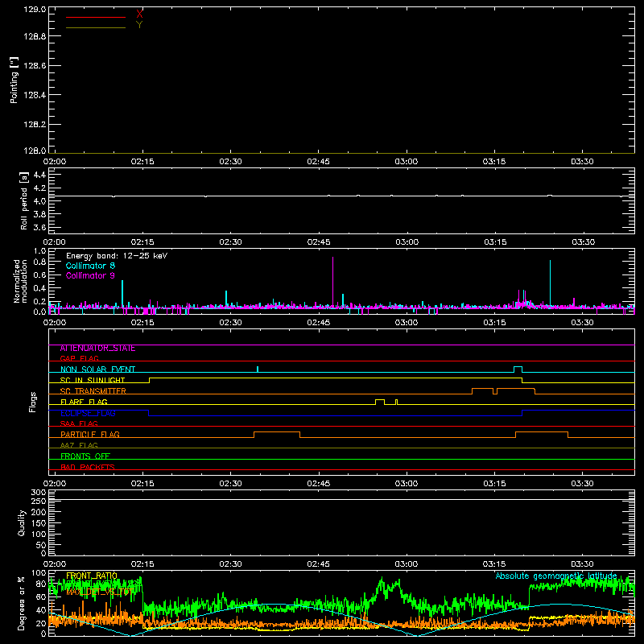Click the Quality axis title
Screen dimensions: 644x644
(22, 522)
